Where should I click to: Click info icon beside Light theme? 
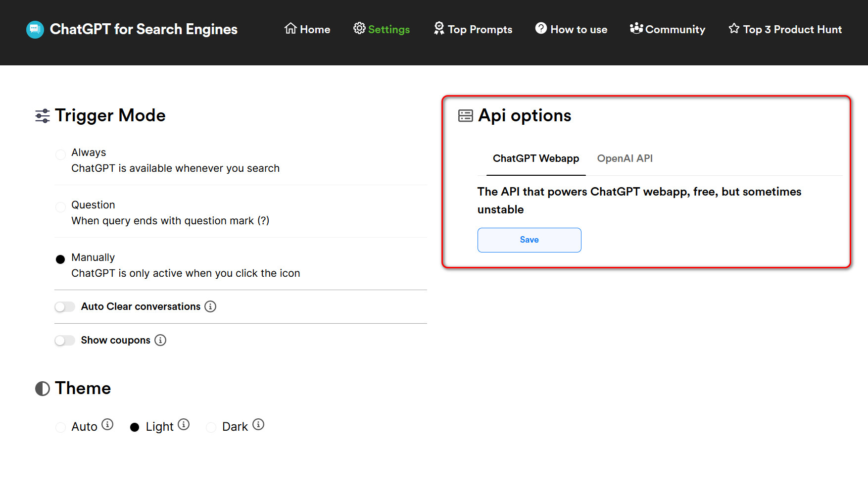click(184, 424)
